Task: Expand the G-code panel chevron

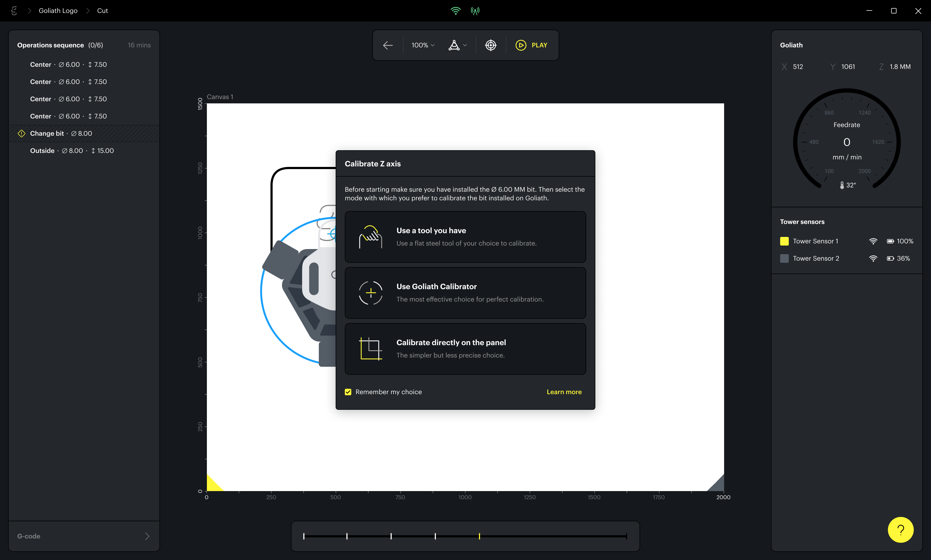Action: (x=147, y=536)
